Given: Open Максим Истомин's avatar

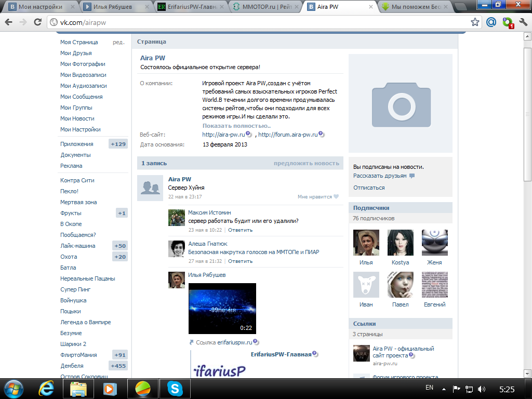Looking at the screenshot, I should 177,218.
